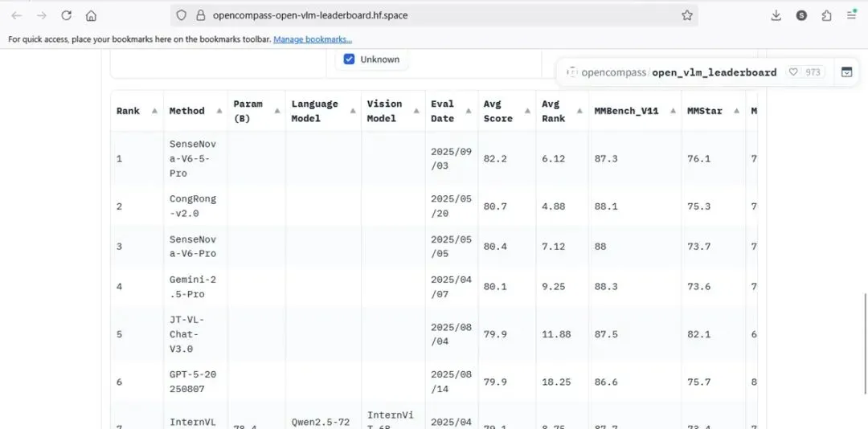This screenshot has height=429, width=868.
Task: Click the 11.88 average rank cell
Action: 563,334
